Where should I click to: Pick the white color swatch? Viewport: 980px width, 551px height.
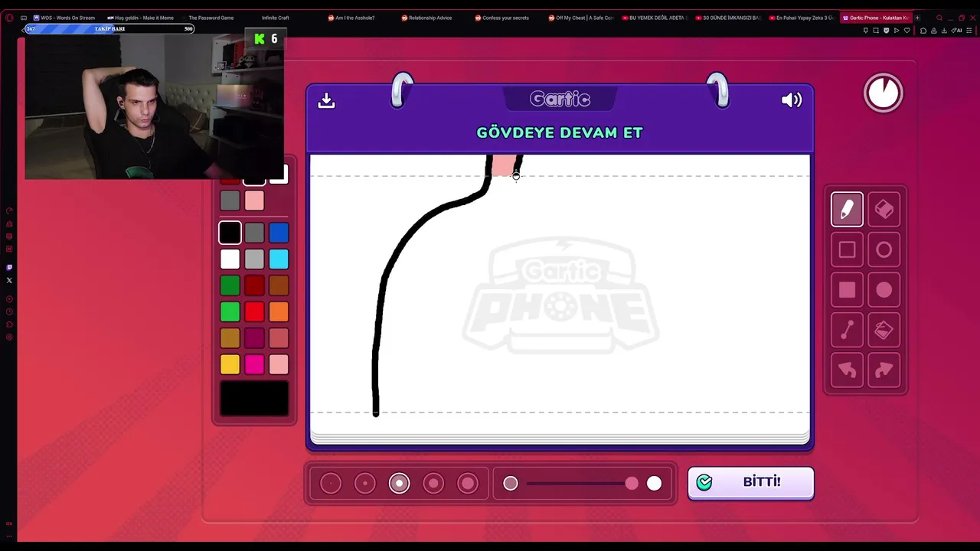pos(230,259)
